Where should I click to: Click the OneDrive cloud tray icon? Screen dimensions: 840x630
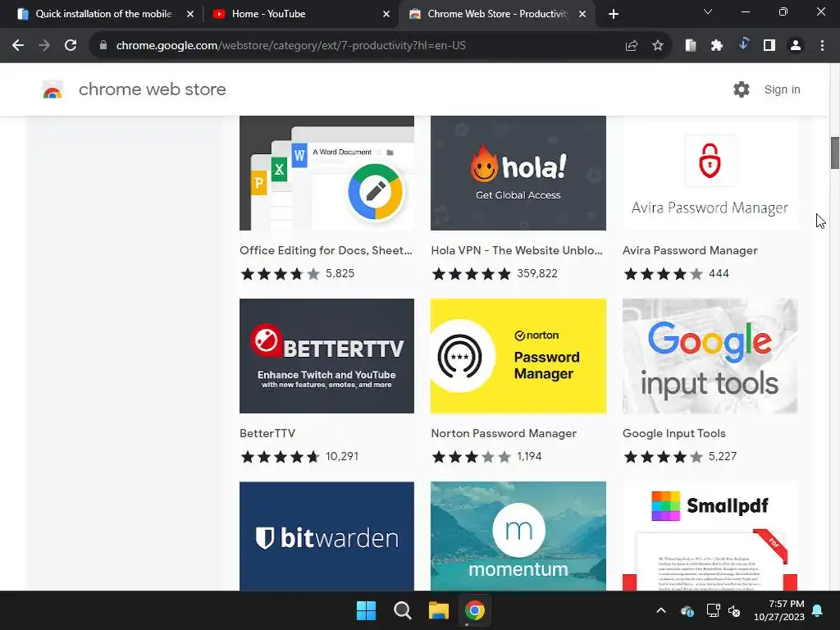(x=687, y=610)
